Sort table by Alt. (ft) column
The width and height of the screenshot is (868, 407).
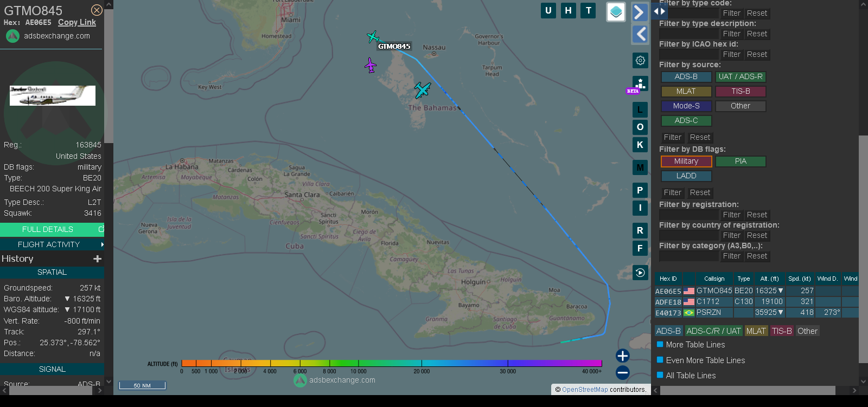769,279
